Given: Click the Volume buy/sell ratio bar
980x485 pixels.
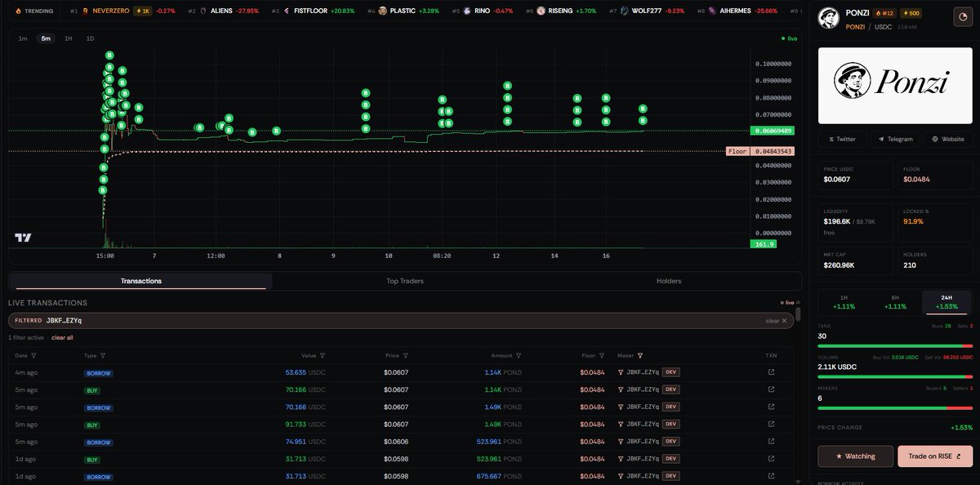Looking at the screenshot, I should (x=895, y=377).
